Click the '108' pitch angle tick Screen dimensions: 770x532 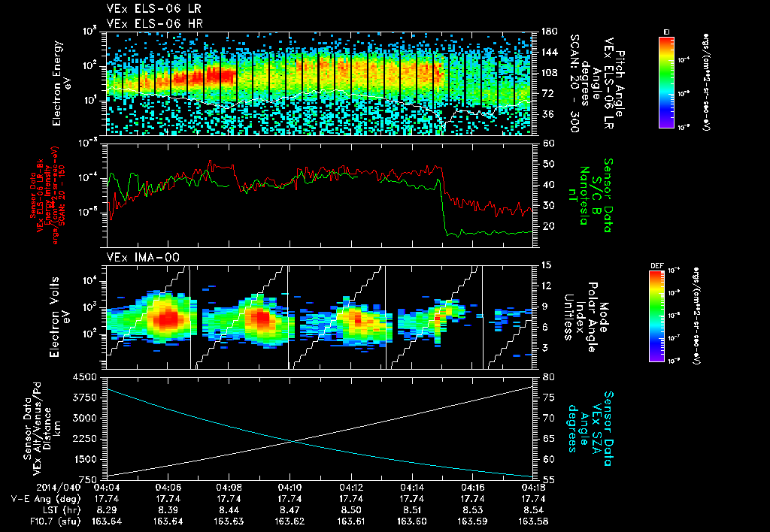[x=550, y=73]
